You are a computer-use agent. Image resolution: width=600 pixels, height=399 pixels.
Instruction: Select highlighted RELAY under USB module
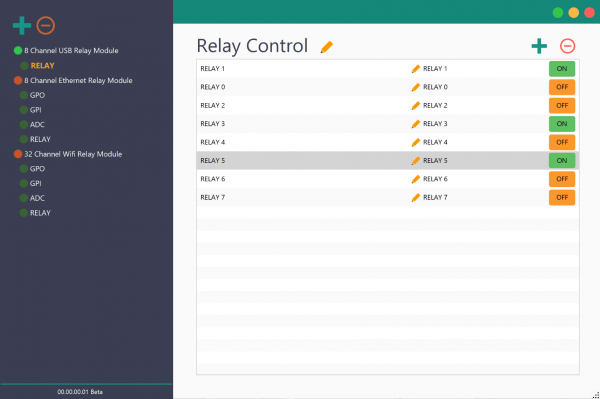click(42, 65)
